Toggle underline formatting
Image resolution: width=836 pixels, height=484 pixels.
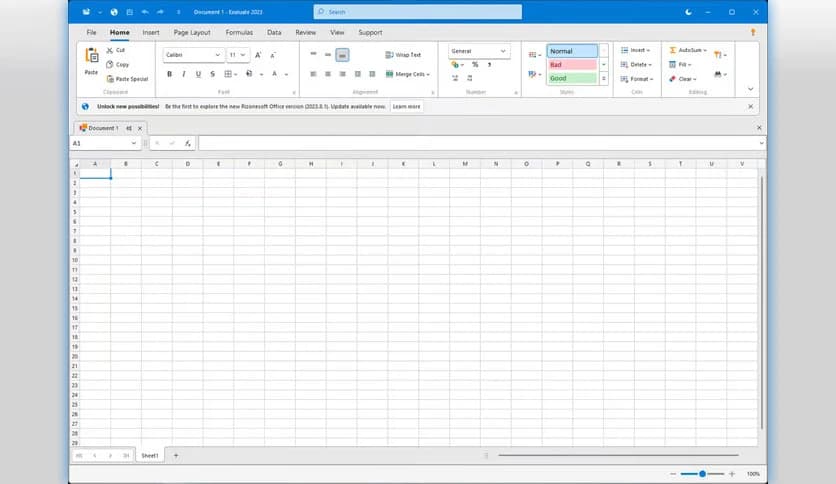pos(198,74)
